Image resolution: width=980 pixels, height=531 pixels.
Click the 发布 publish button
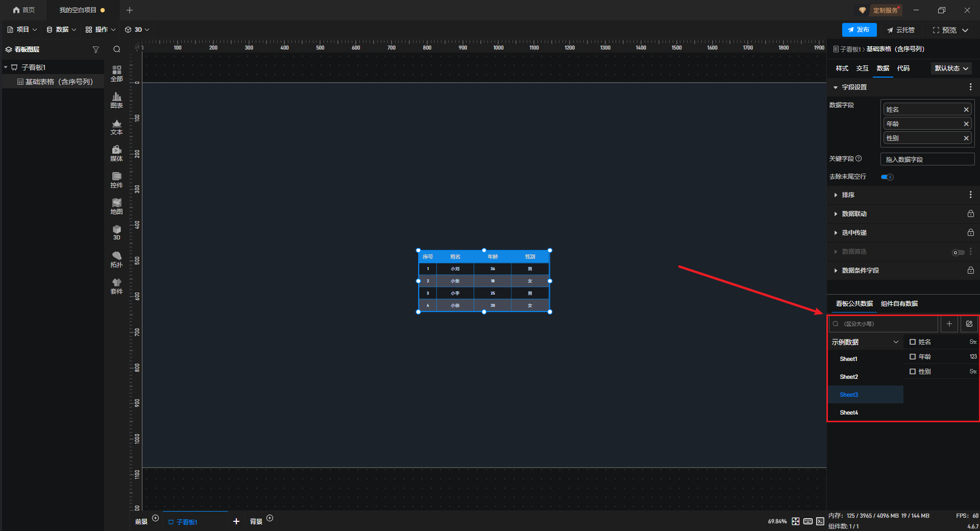click(859, 30)
